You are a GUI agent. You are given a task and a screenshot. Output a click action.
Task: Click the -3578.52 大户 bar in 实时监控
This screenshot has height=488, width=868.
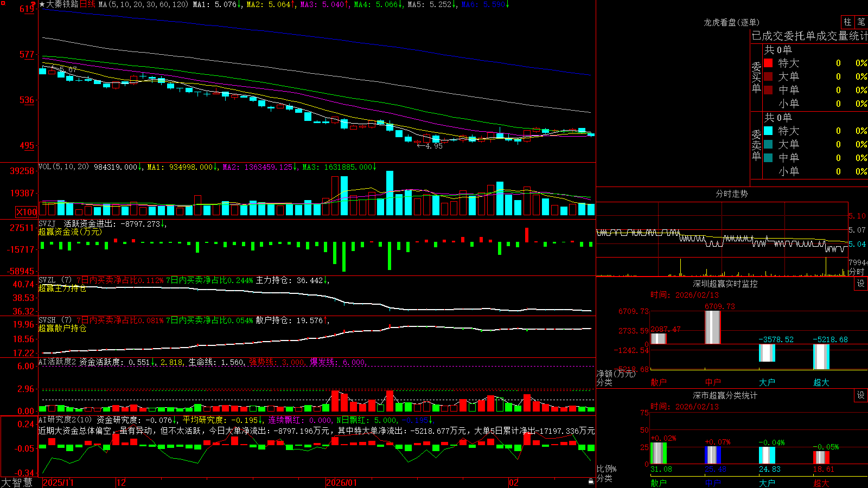pos(767,353)
